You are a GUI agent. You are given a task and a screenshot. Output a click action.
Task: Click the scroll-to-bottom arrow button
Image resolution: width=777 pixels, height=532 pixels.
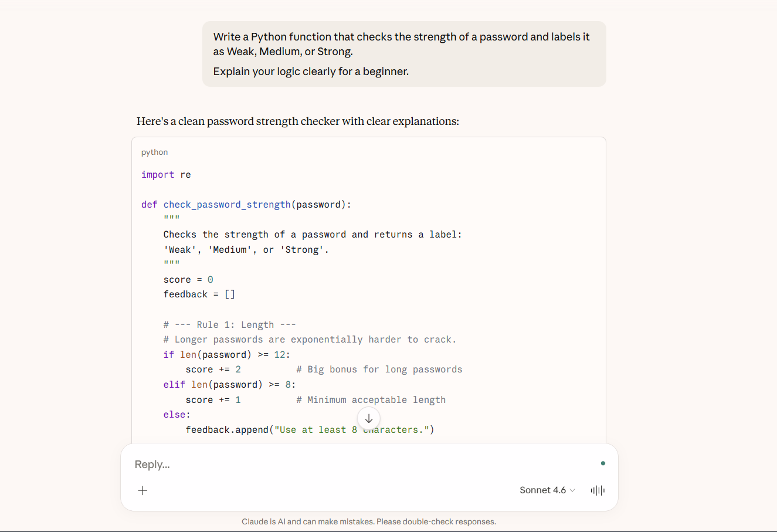pos(368,418)
